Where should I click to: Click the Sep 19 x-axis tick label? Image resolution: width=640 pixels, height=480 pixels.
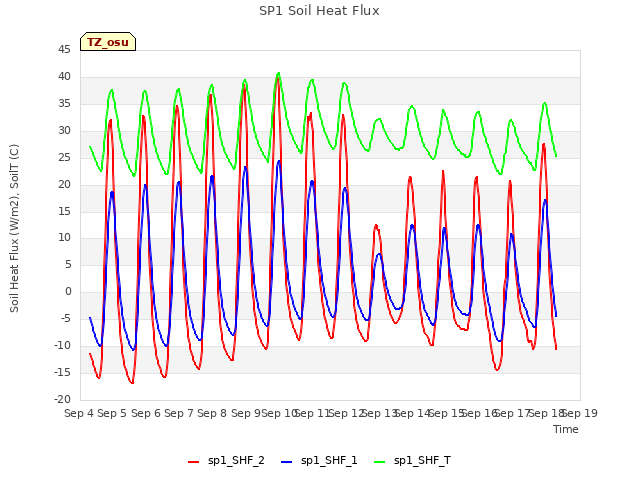(580, 413)
